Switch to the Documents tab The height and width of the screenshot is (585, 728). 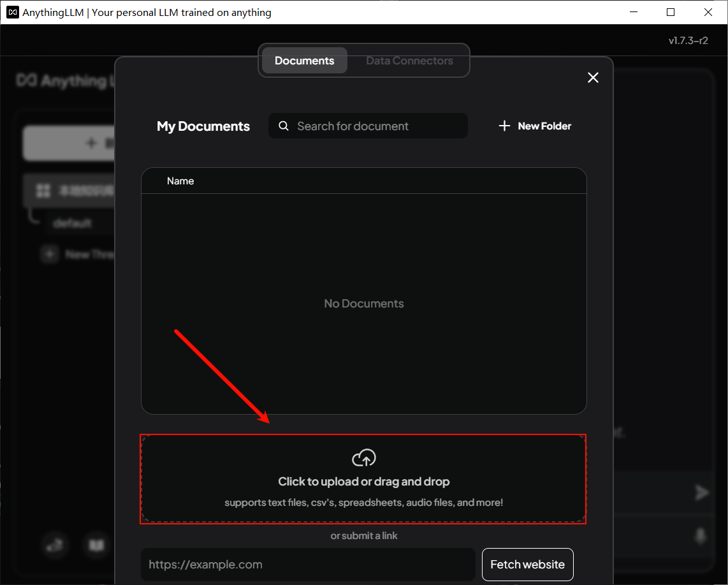coord(305,61)
